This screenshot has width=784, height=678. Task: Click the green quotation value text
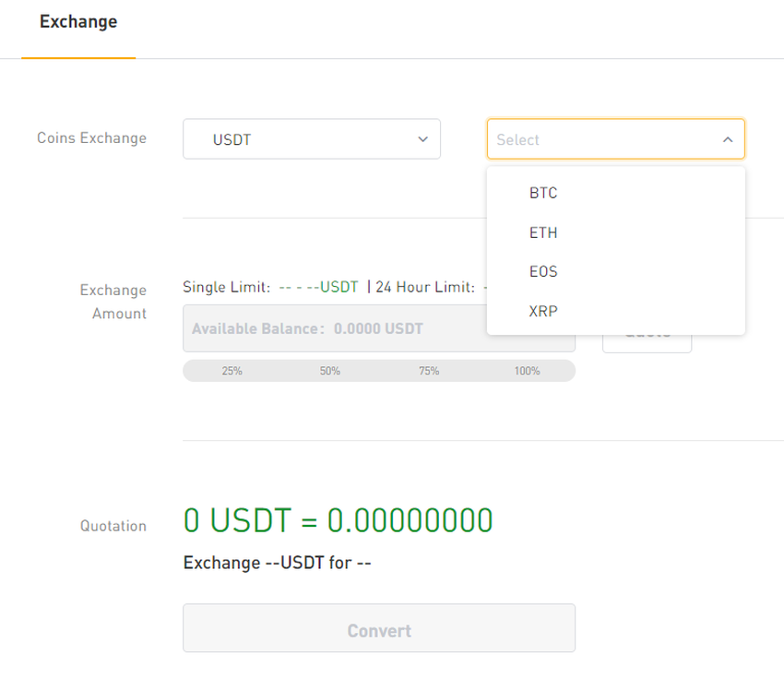tap(338, 520)
